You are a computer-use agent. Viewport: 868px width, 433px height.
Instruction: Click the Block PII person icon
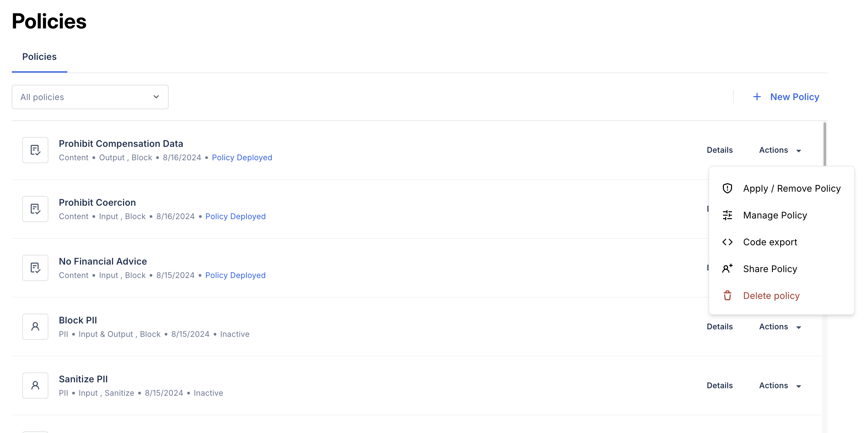(x=35, y=327)
